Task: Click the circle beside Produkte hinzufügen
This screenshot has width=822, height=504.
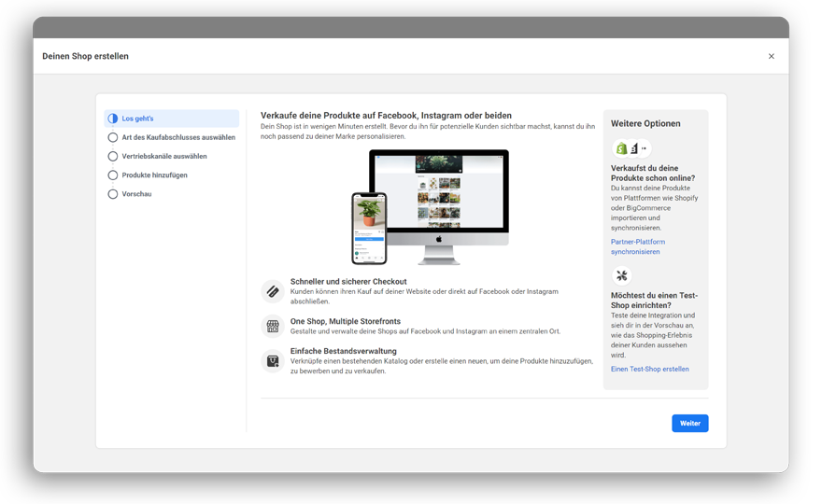Action: point(113,175)
